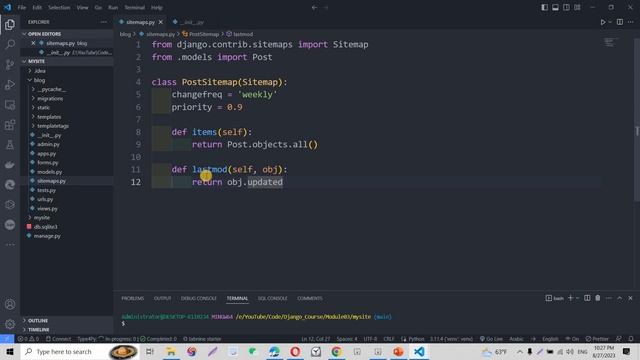Run Python file with play button
640x360 pixels.
point(602,22)
